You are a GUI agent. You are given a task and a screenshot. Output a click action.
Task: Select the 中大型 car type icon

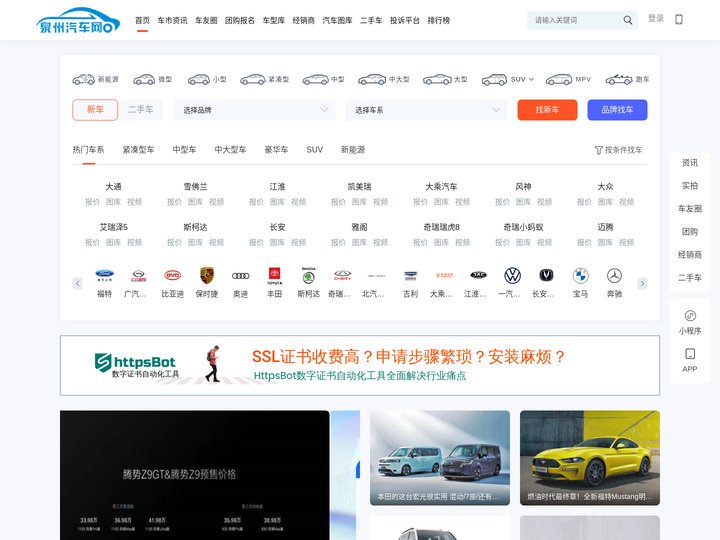click(x=372, y=79)
